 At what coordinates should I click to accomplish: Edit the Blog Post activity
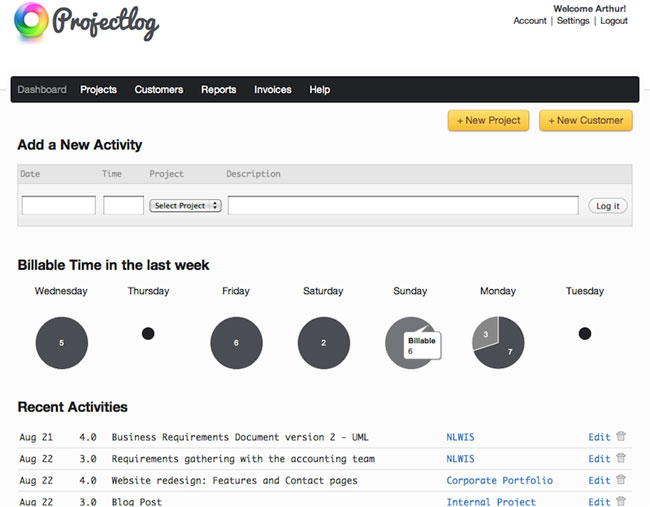click(x=599, y=502)
